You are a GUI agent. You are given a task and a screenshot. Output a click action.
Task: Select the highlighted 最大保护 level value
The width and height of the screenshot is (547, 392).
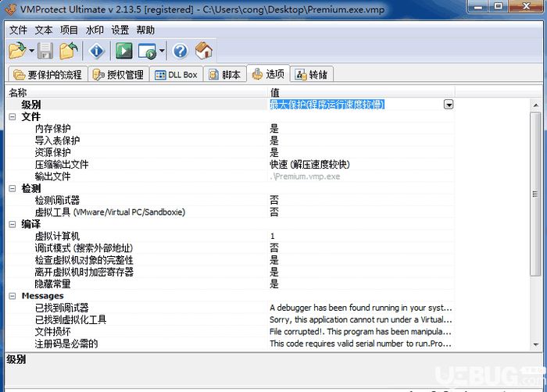327,105
